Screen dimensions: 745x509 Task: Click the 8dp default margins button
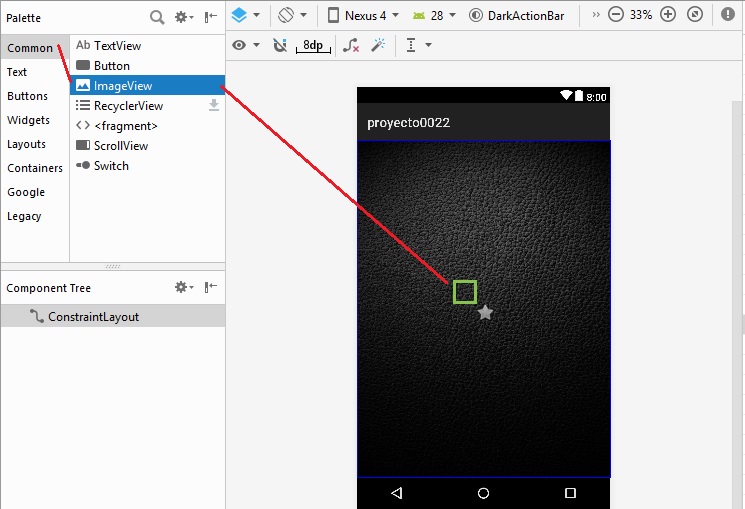click(x=313, y=45)
